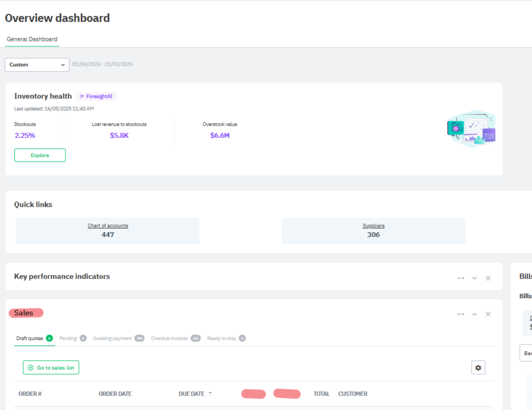Click the Explore button

pyautogui.click(x=40, y=155)
